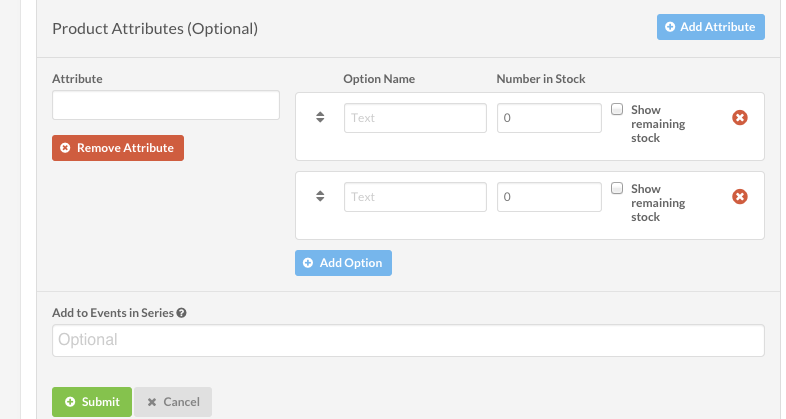The height and width of the screenshot is (419, 786).
Task: Click the X icon in Remove Attribute button
Action: pos(65,148)
